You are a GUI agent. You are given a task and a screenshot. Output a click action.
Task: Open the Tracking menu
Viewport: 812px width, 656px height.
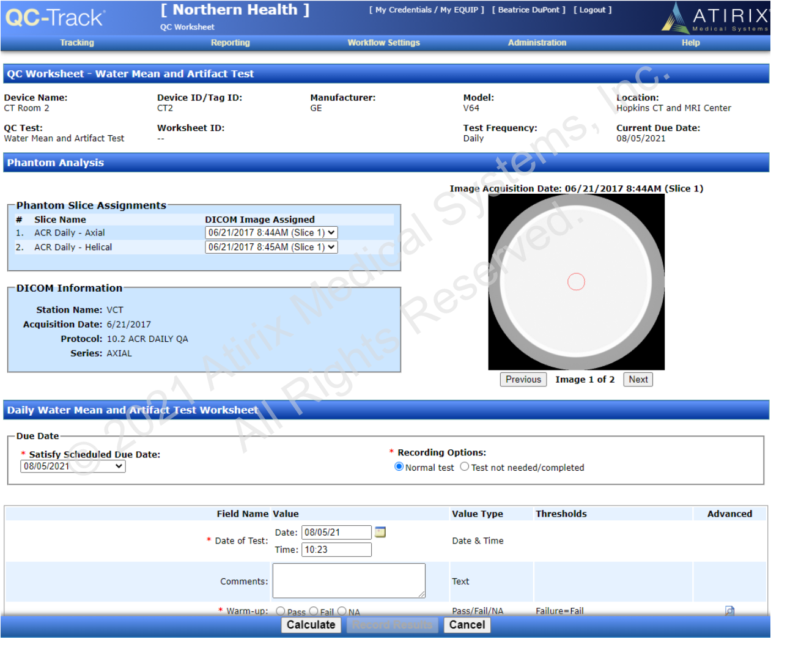tap(77, 43)
